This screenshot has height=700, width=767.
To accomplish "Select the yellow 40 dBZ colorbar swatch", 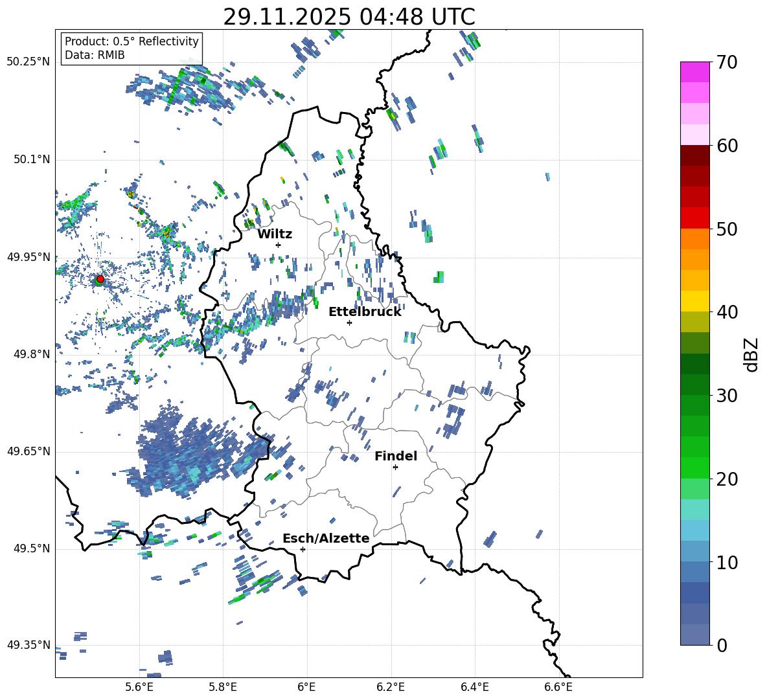I will pyautogui.click(x=695, y=301).
